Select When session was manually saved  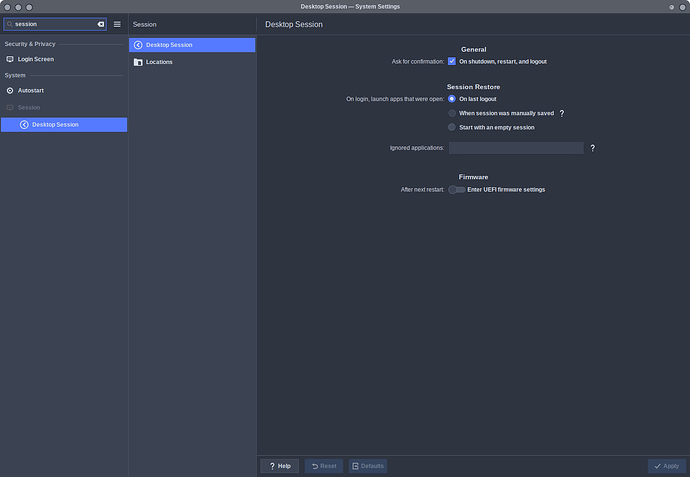point(451,113)
